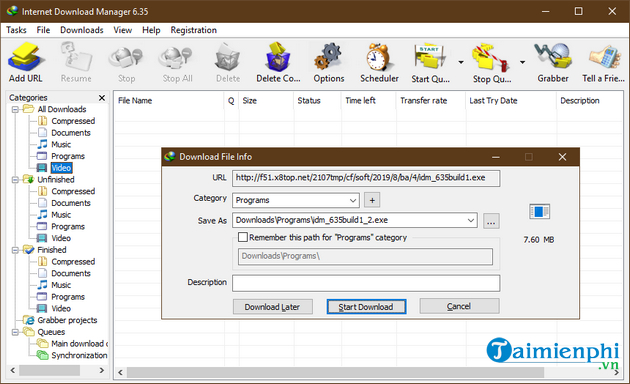Click the Stop toolbar icon
Screen dimensions: 630x384
126,62
